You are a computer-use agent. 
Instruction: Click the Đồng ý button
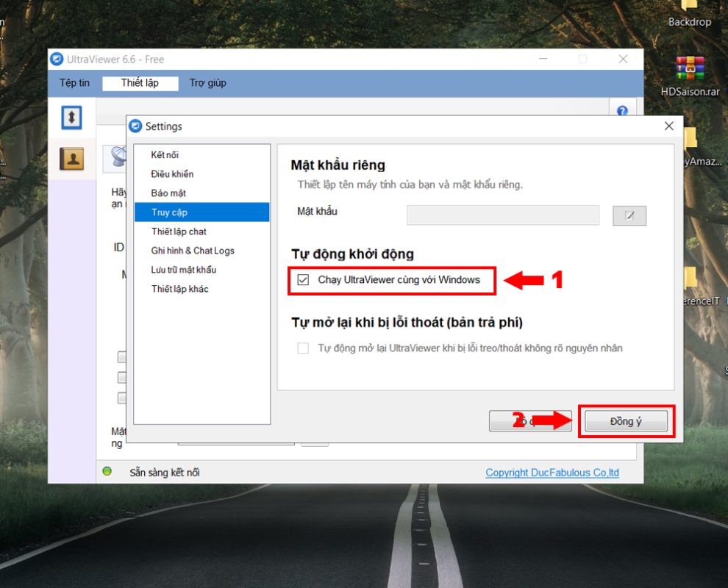[625, 421]
